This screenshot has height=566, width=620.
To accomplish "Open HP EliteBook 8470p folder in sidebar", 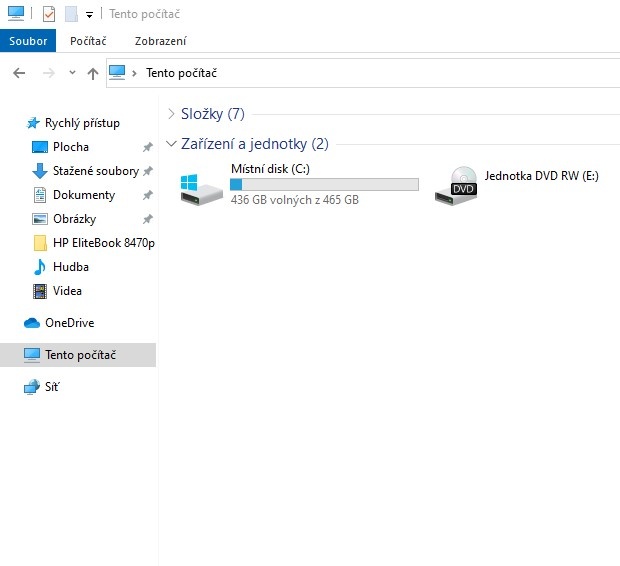I will [x=104, y=243].
